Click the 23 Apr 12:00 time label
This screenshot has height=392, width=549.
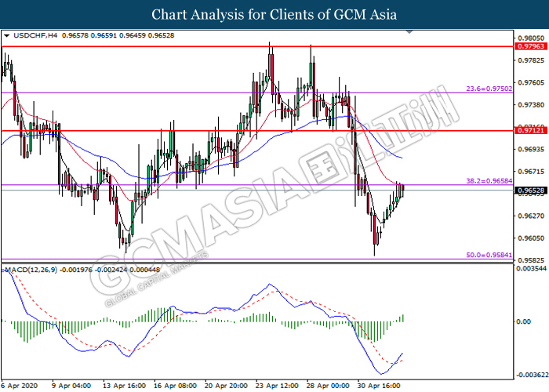278,386
